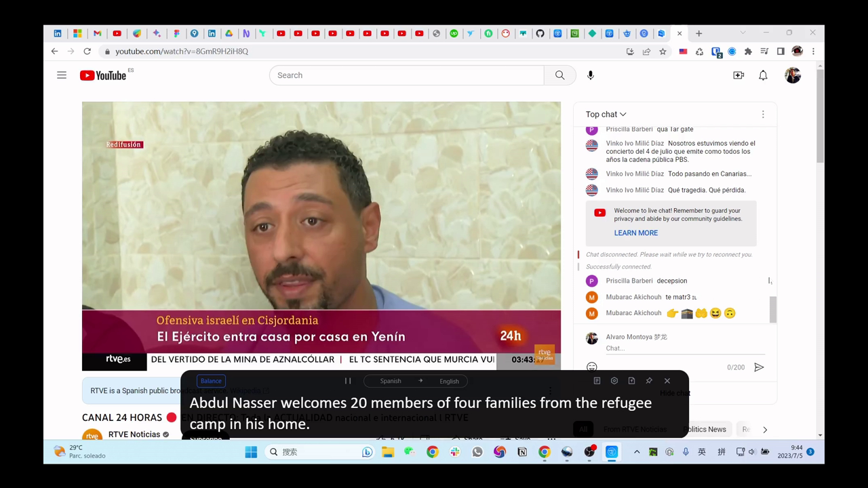The width and height of the screenshot is (868, 488).
Task: Open the RTVE Noticias channel name
Action: click(x=134, y=434)
